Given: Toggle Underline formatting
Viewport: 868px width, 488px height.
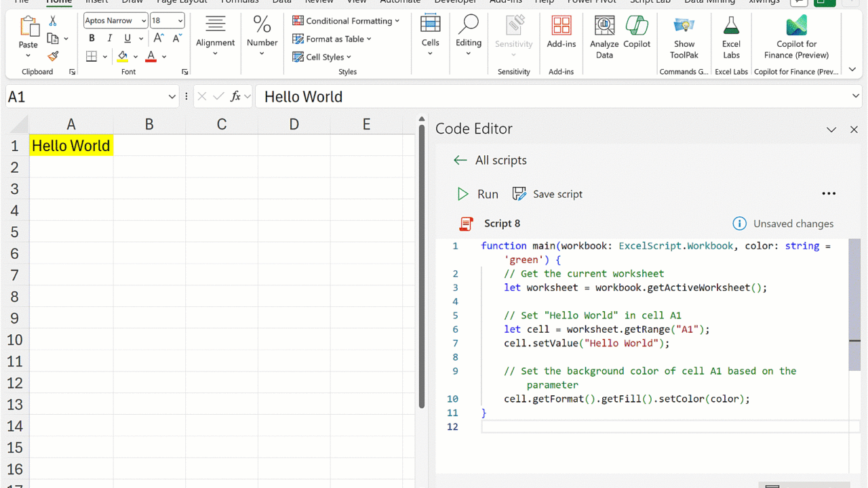Looking at the screenshot, I should [126, 39].
